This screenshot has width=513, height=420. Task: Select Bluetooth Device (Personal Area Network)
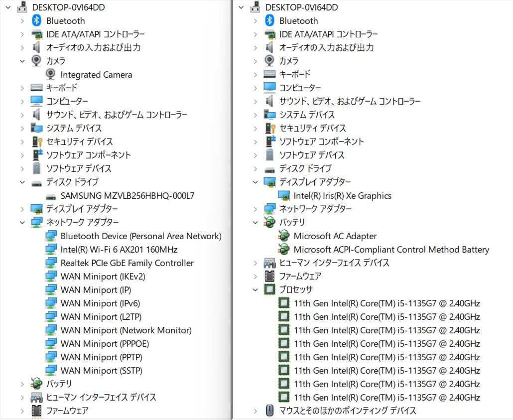click(141, 236)
